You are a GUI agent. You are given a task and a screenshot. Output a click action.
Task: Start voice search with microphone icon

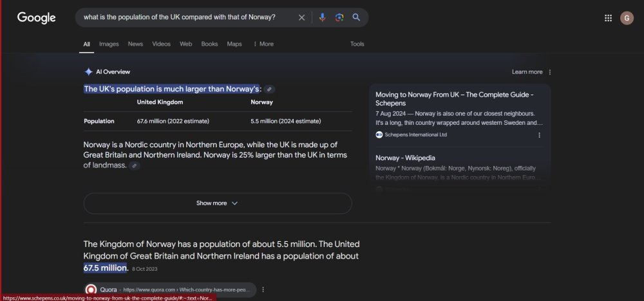point(323,17)
